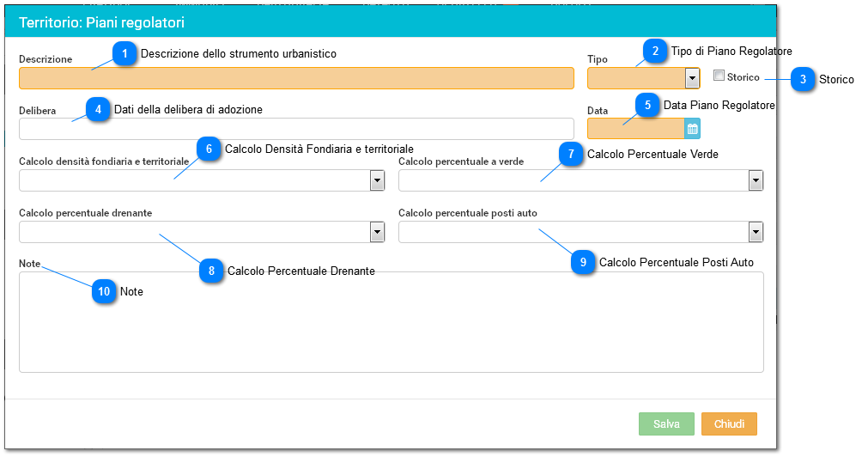The image size is (868, 457).
Task: Enable the Storico checkbox
Action: (719, 76)
